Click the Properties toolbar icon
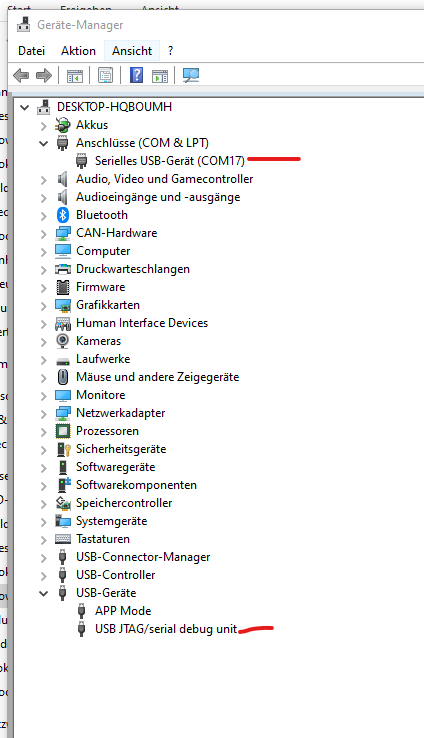424x738 pixels. (105, 75)
